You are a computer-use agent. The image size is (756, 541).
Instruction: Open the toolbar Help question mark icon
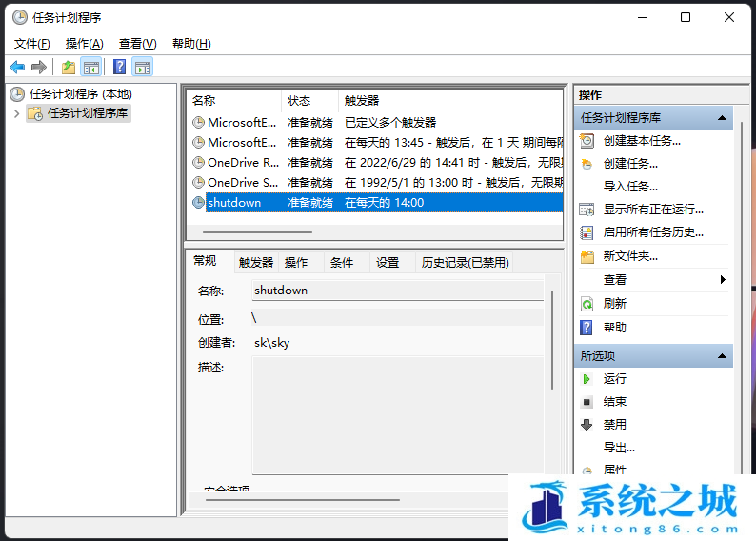point(119,67)
